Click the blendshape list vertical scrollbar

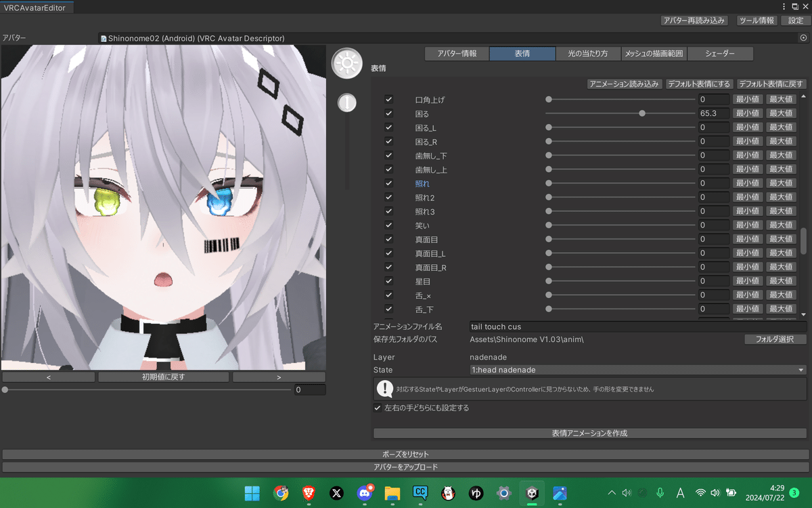coord(804,241)
